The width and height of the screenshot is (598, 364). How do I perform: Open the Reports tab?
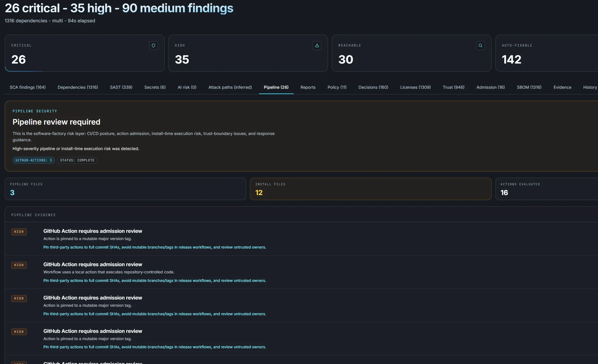(308, 87)
